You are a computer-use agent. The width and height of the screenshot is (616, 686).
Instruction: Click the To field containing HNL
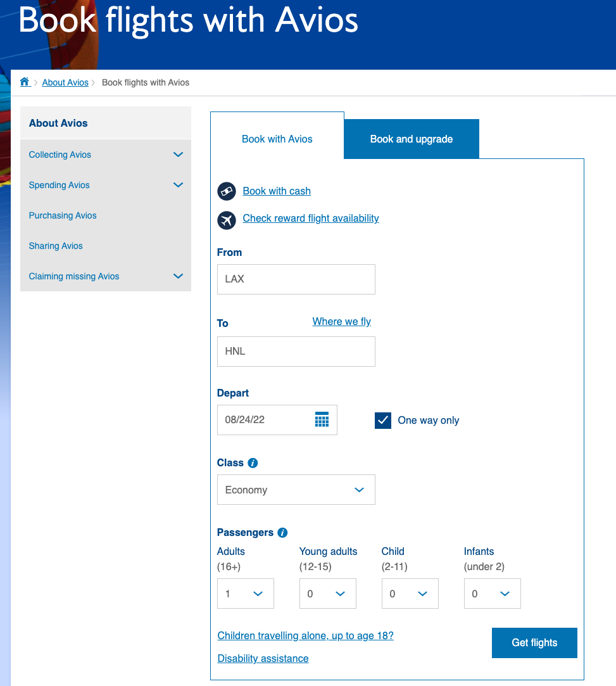[296, 352]
